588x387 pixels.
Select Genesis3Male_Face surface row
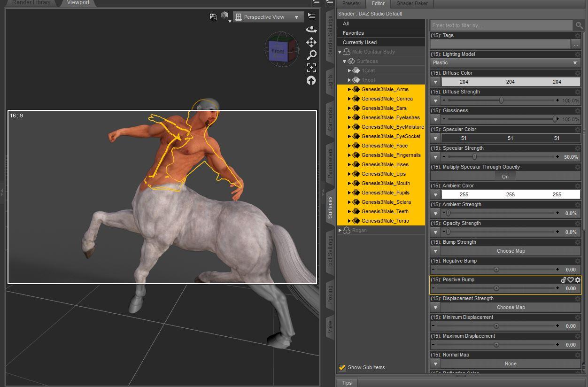coord(381,146)
